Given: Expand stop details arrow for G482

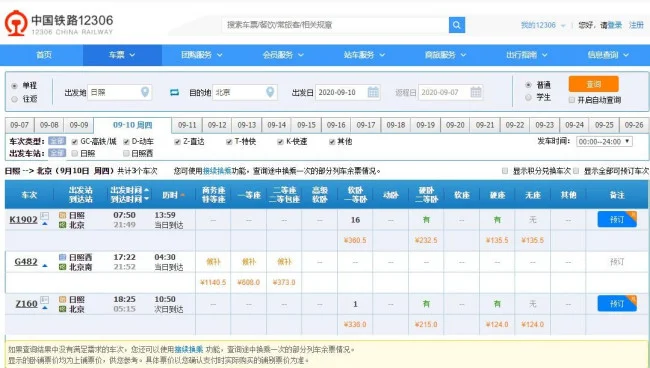Looking at the screenshot, I should 45,266.
